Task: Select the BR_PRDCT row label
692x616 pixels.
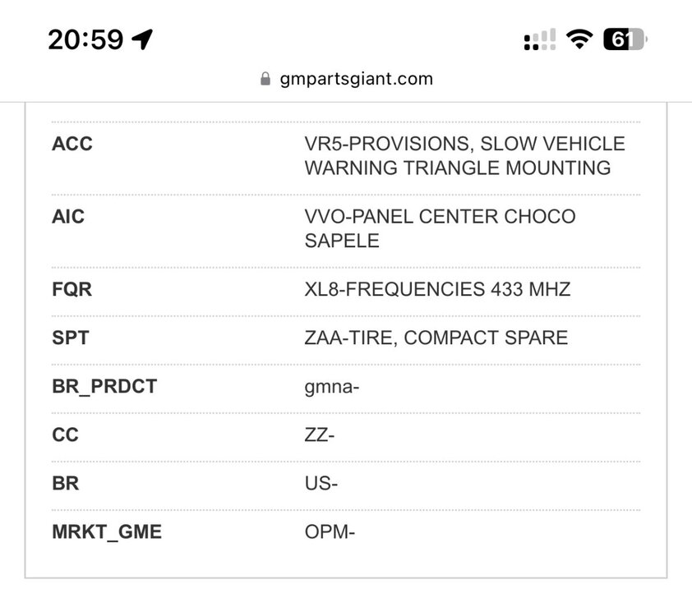Action: point(104,386)
